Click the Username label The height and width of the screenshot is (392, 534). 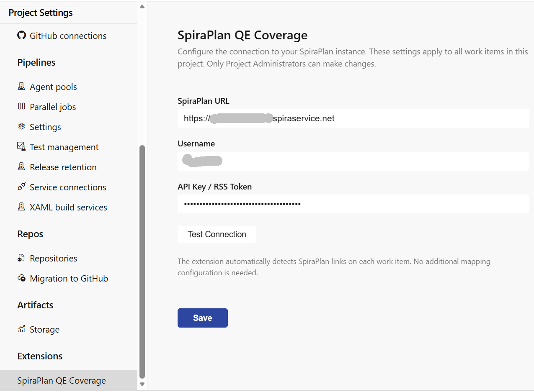tap(196, 143)
